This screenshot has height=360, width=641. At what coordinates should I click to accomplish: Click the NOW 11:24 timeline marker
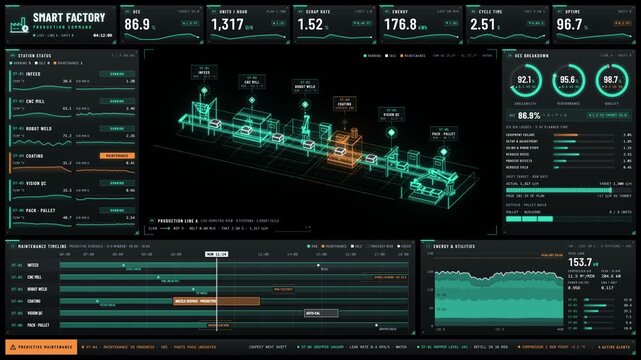point(217,254)
